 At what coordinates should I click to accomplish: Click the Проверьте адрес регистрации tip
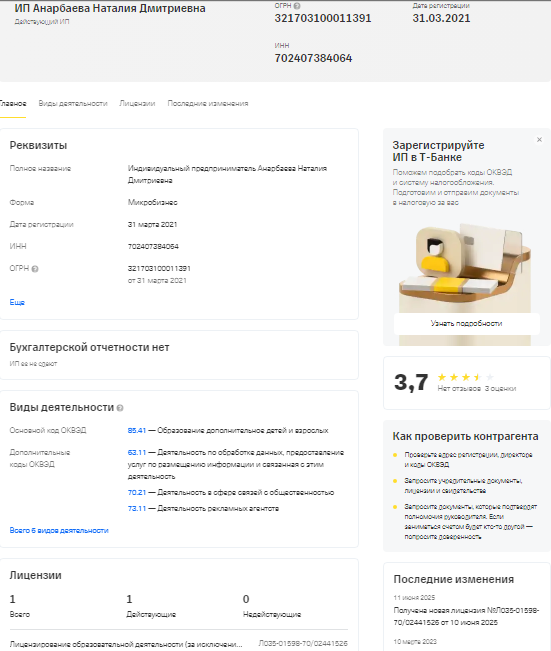click(x=468, y=460)
